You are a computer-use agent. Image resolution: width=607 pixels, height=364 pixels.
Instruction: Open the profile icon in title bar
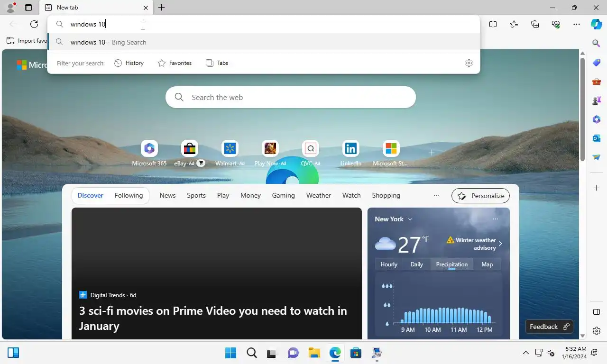click(10, 8)
